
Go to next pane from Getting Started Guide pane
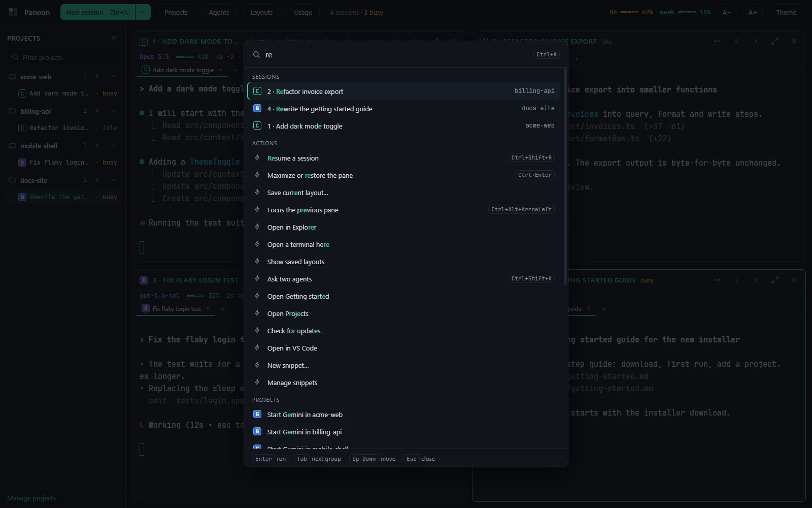point(756,280)
